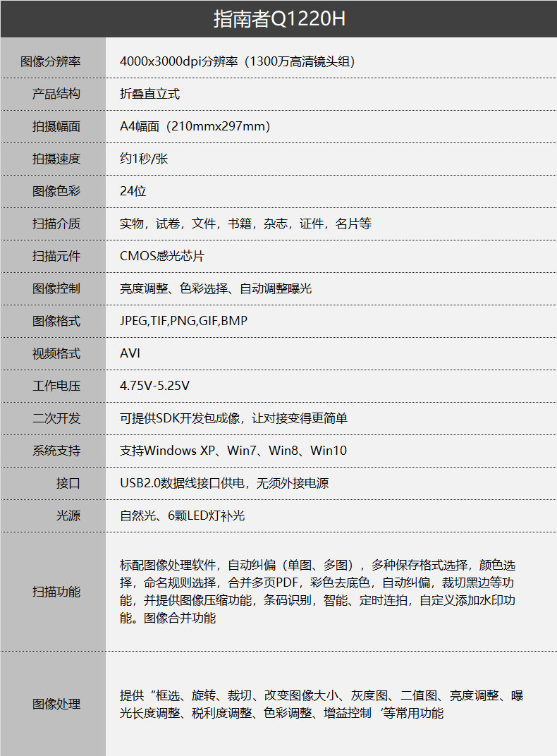Click the CMOS感光芯片 value
Viewport: 557px width, 756px height.
click(x=162, y=256)
